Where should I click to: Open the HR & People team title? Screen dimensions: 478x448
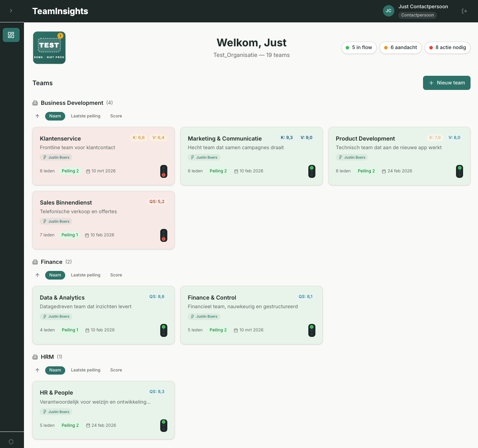[x=57, y=393]
